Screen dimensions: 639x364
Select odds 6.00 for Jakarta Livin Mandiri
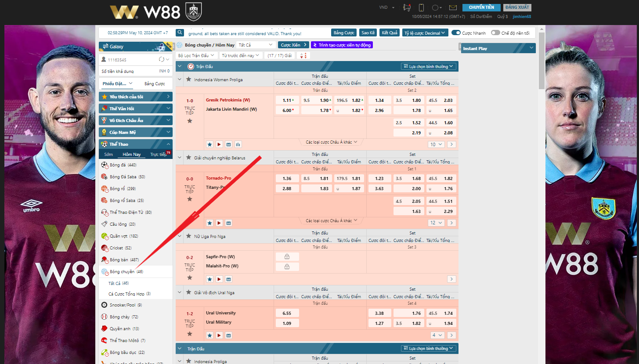[287, 110]
